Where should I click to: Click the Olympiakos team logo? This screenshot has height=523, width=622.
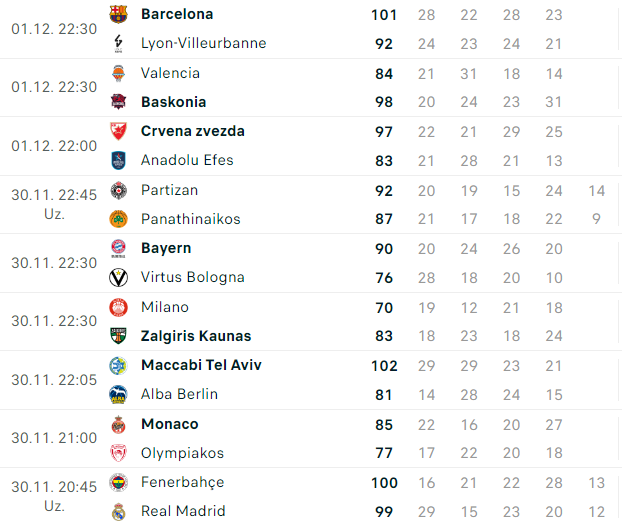[x=119, y=453]
